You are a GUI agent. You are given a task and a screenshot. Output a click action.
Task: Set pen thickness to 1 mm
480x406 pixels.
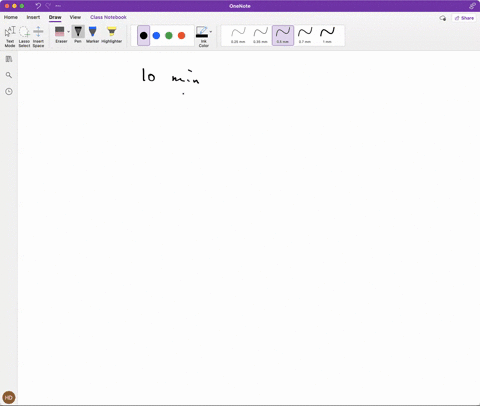click(327, 35)
